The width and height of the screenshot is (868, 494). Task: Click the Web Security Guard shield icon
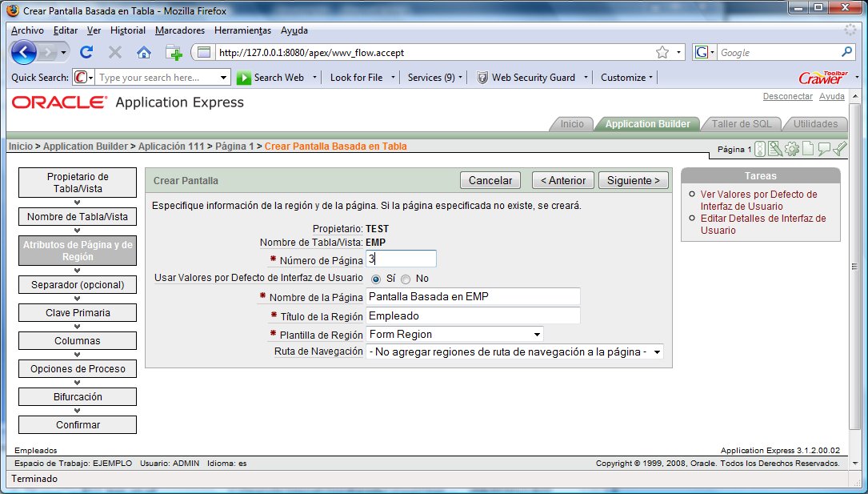click(482, 78)
